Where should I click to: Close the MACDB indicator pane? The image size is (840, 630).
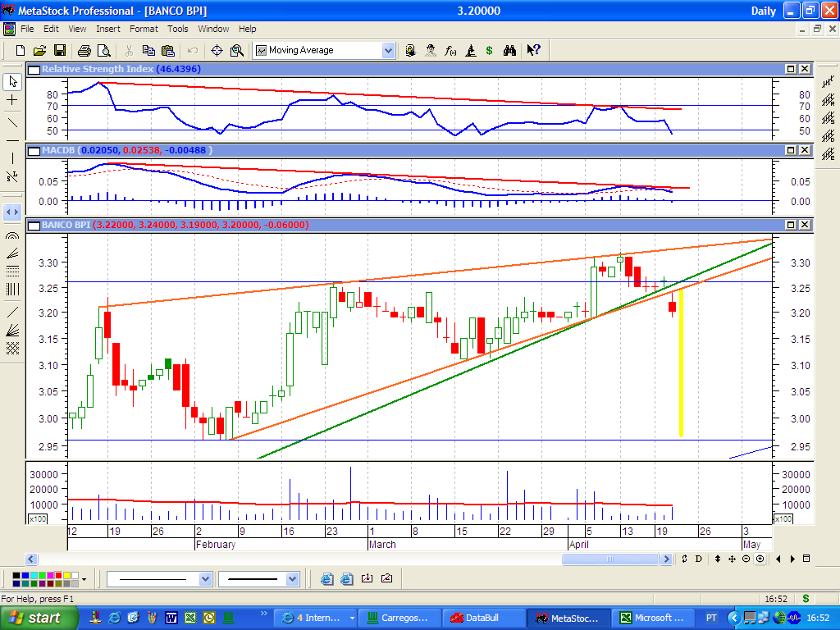tap(805, 150)
